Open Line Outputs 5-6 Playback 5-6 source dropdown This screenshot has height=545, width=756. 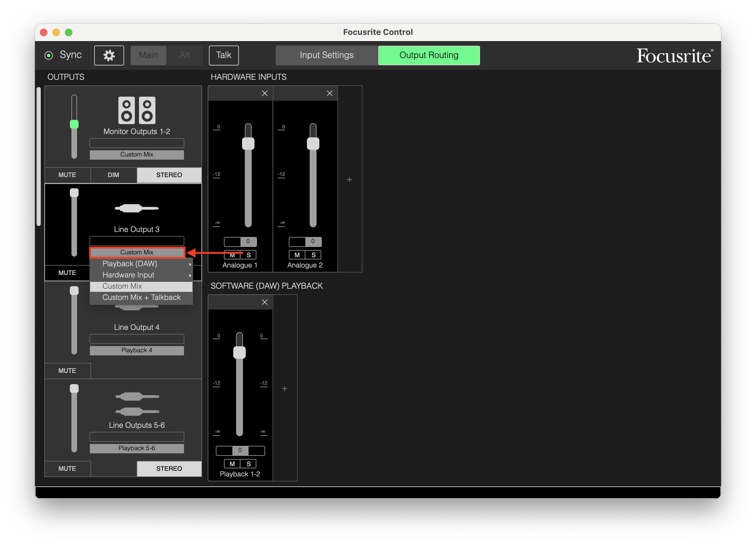click(x=137, y=448)
